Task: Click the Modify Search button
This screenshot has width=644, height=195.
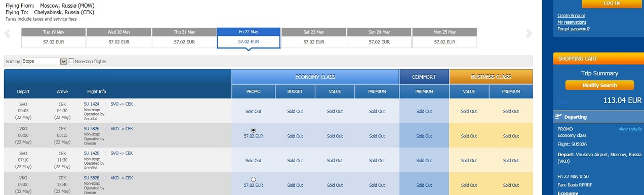Action: coord(599,85)
